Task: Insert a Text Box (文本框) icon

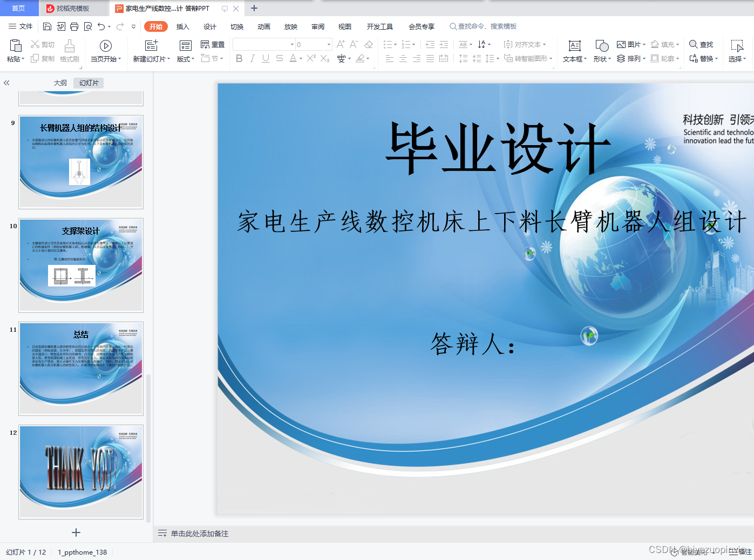Action: [575, 46]
